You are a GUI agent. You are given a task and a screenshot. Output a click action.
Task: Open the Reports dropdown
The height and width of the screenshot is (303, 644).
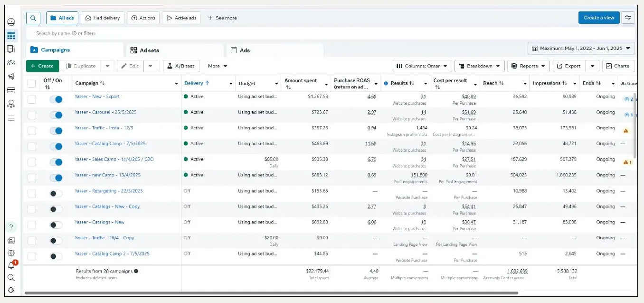tap(529, 66)
